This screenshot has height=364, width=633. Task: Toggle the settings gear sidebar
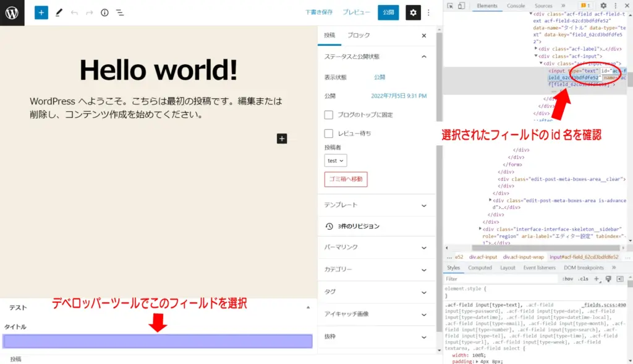(x=413, y=12)
